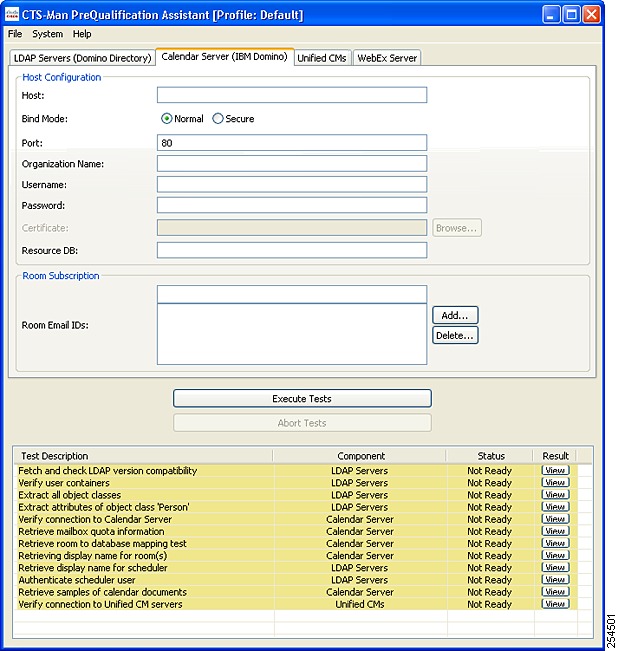618x651 pixels.
Task: View result for Retrieve room to database mapping
Action: [x=555, y=543]
